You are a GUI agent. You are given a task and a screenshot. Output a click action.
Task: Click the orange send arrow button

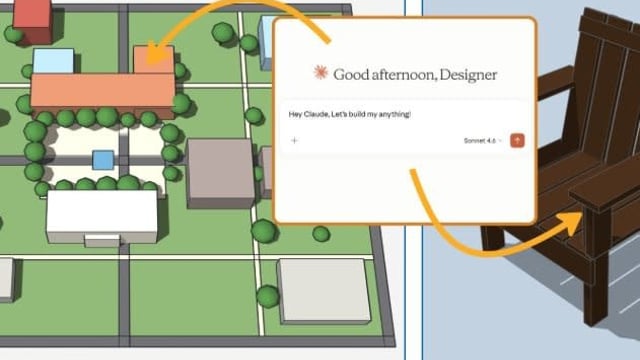point(517,141)
